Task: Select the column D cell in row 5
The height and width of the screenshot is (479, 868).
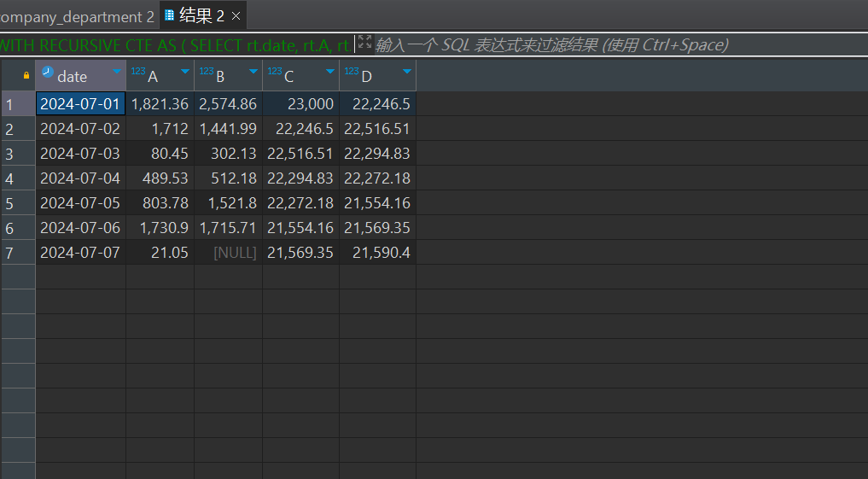Action: [377, 203]
